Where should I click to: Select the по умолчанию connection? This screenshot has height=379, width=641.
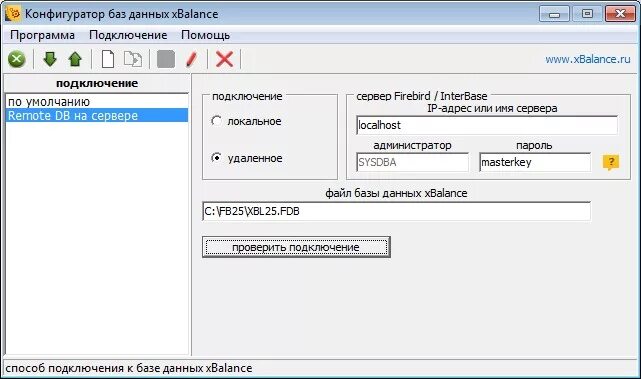[97, 101]
